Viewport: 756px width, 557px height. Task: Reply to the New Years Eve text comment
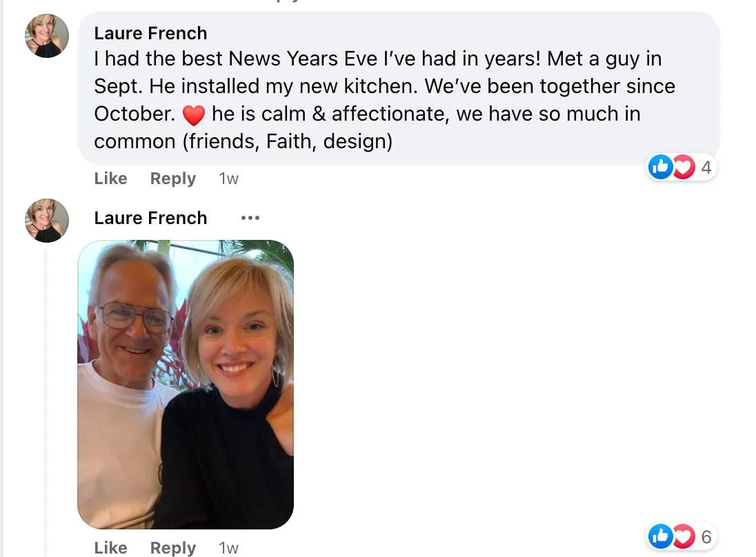click(172, 179)
